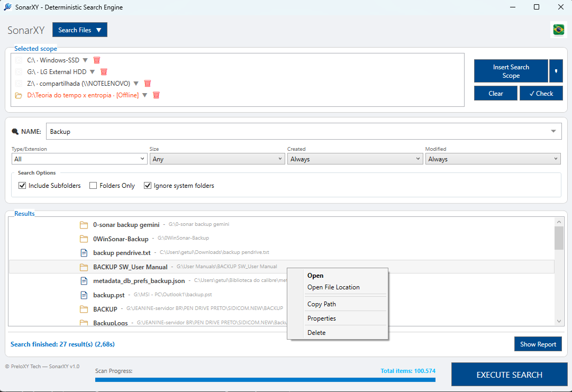Click the Check button

(541, 93)
